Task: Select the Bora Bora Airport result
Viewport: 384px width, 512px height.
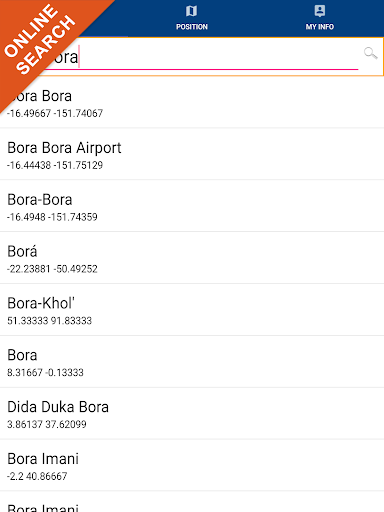Action: pos(192,154)
